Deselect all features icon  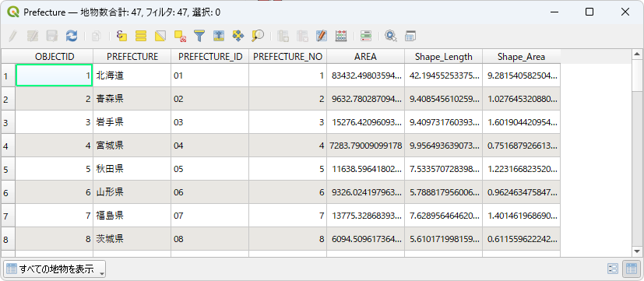[180, 36]
